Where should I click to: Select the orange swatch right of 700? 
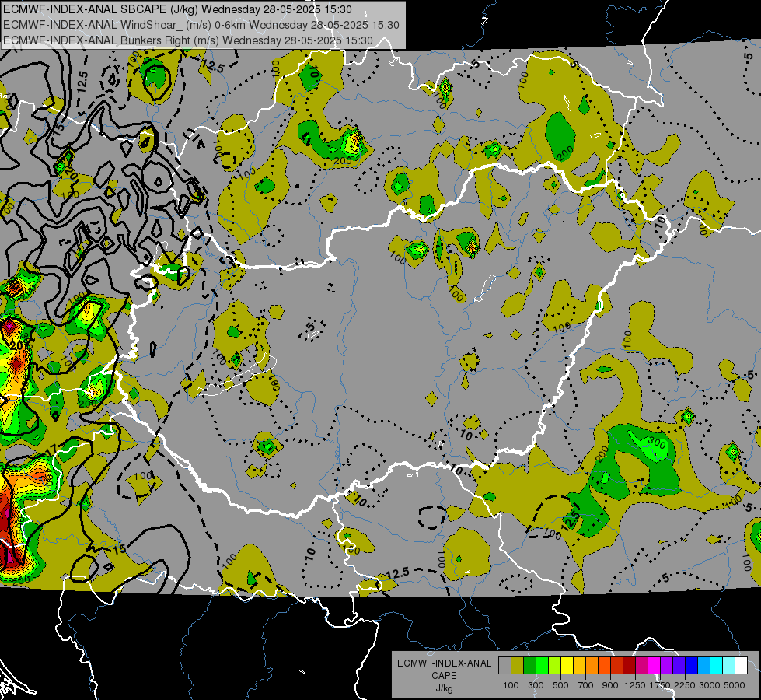coord(592,665)
